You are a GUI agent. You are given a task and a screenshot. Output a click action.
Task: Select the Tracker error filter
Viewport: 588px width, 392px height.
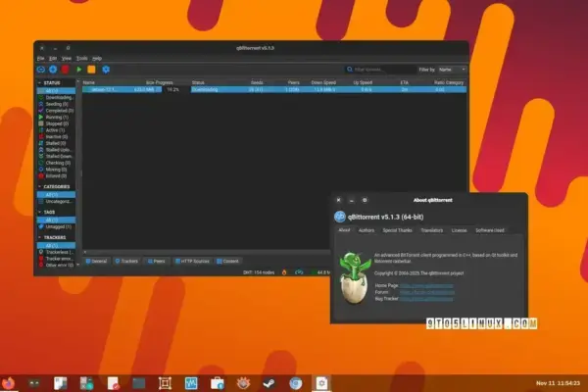click(x=56, y=259)
